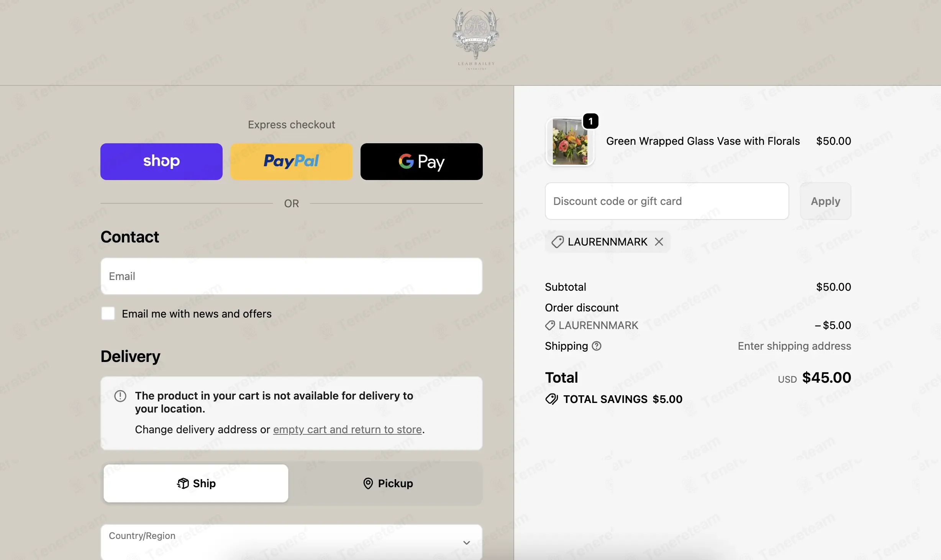Pay with Shop Pay express button
The image size is (941, 560).
coord(161,162)
